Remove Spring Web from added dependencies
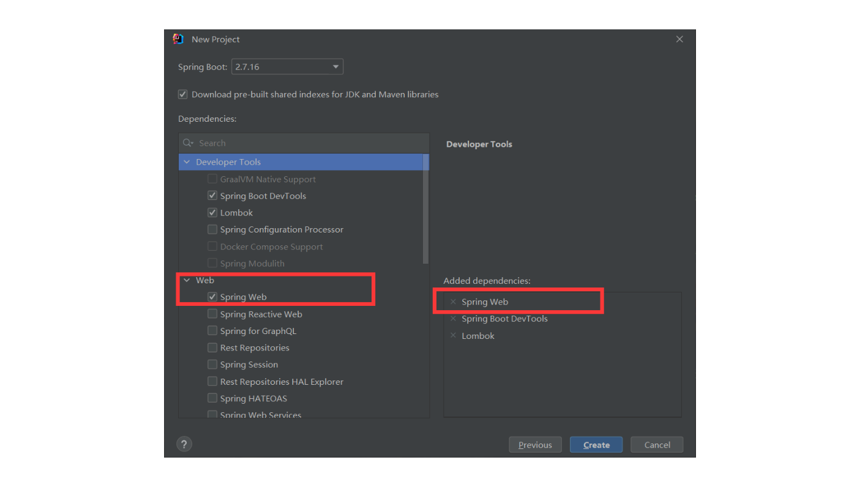 (453, 302)
